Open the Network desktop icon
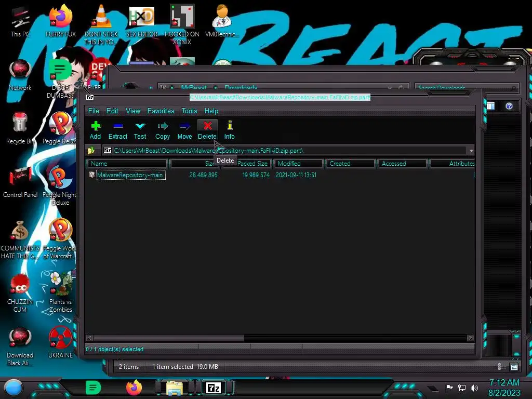This screenshot has width=532, height=399. point(20,75)
